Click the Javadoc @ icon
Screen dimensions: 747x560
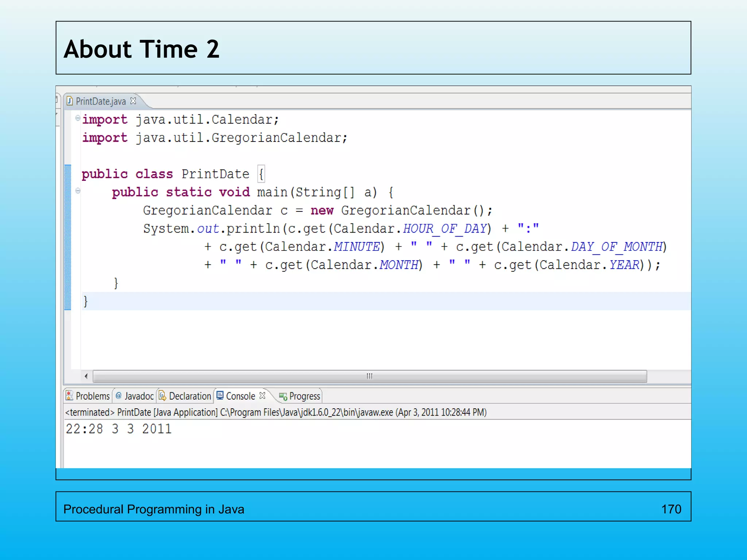[119, 395]
